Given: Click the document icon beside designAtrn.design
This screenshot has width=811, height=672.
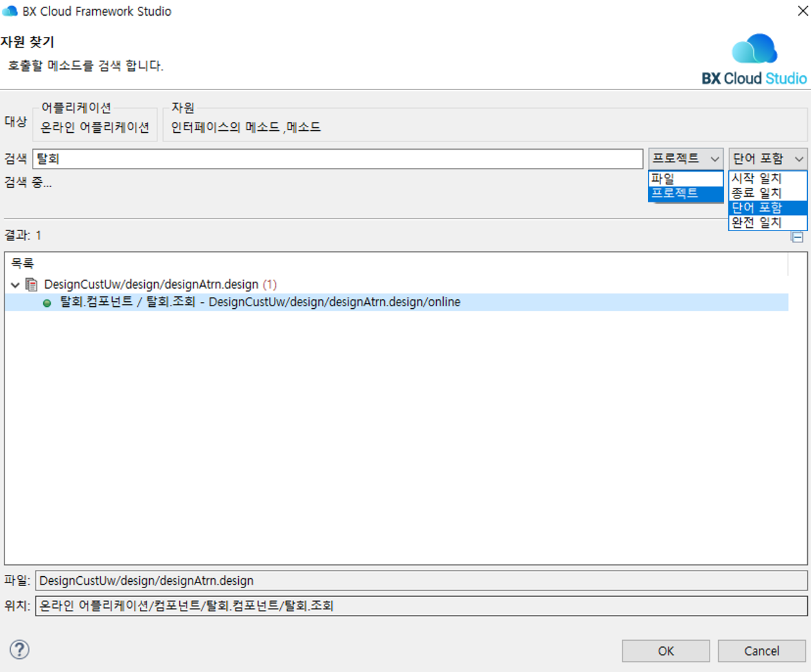Looking at the screenshot, I should [31, 284].
